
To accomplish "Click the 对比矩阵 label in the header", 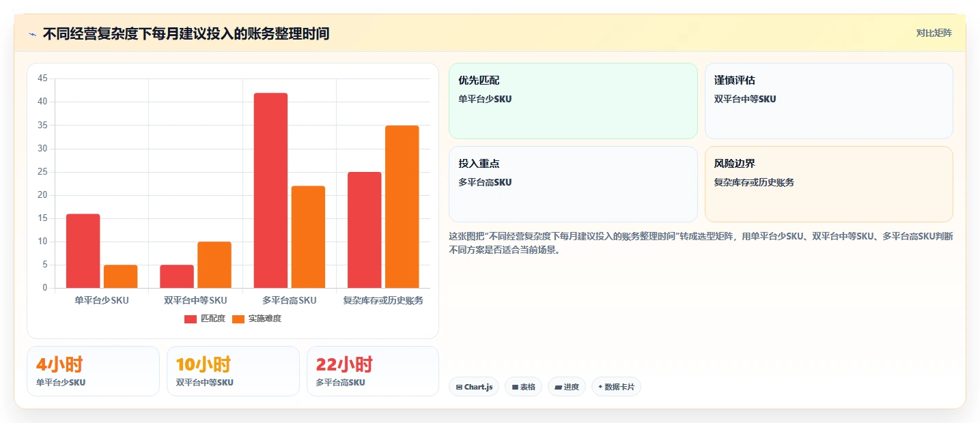I will click(x=934, y=33).
